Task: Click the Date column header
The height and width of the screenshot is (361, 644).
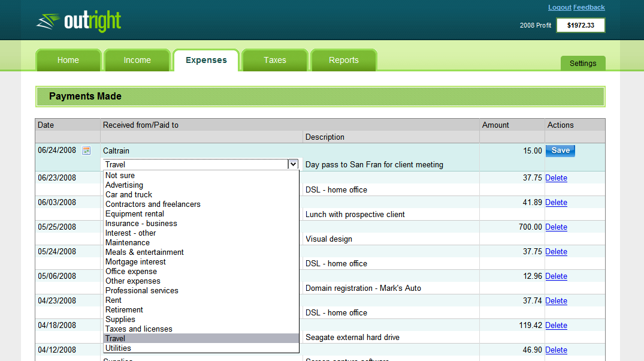Action: coord(46,125)
